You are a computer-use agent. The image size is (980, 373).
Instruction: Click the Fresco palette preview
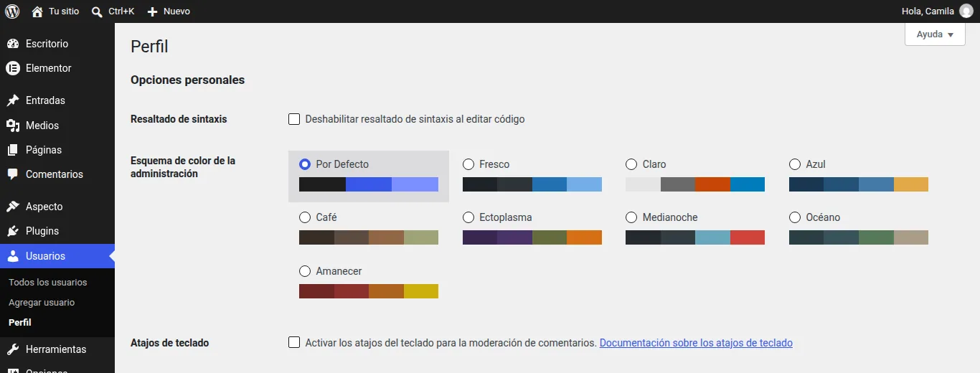pyautogui.click(x=532, y=184)
